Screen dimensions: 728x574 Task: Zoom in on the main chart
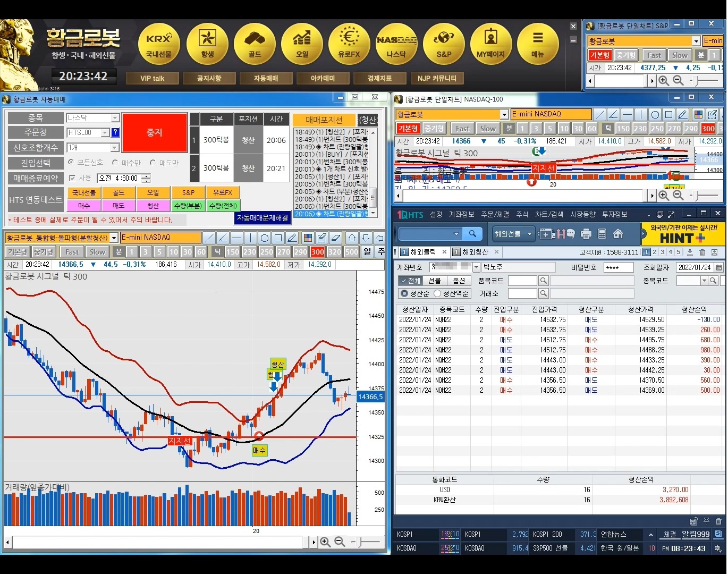click(x=325, y=542)
